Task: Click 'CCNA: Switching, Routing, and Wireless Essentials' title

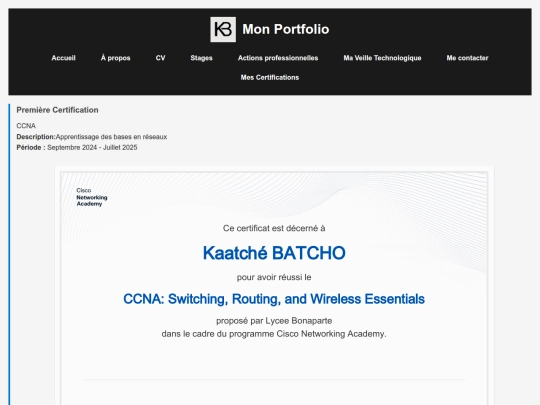Action: click(x=274, y=299)
